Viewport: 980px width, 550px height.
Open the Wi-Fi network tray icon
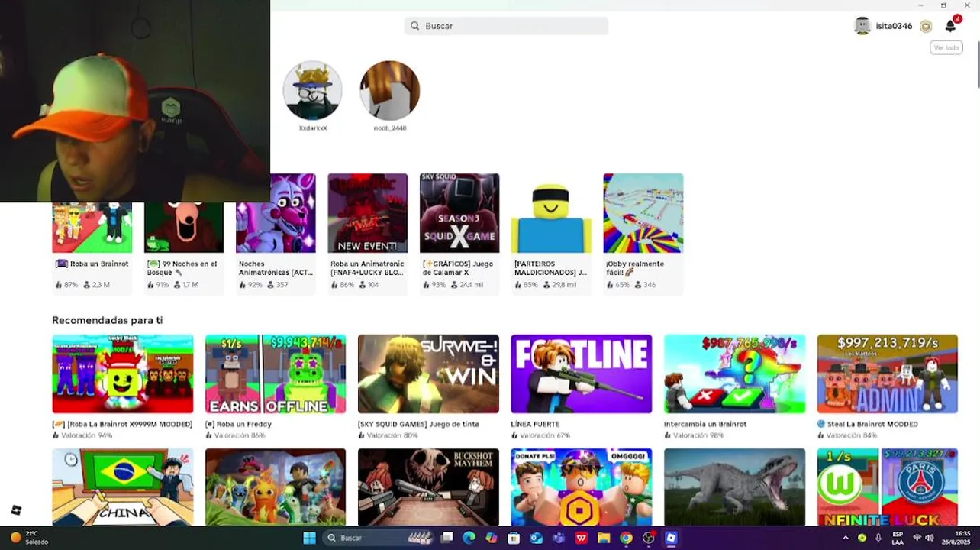(x=917, y=538)
